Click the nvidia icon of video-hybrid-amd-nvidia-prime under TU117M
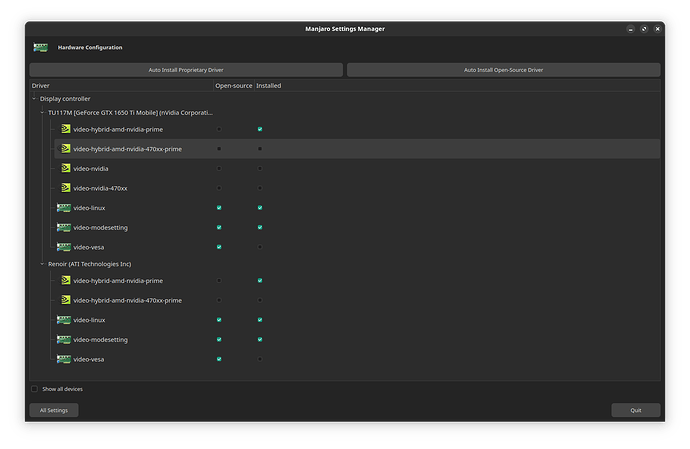 [x=66, y=129]
